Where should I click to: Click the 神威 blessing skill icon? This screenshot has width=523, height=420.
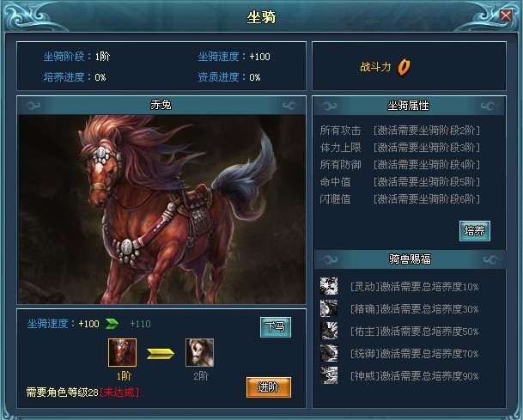tap(329, 375)
